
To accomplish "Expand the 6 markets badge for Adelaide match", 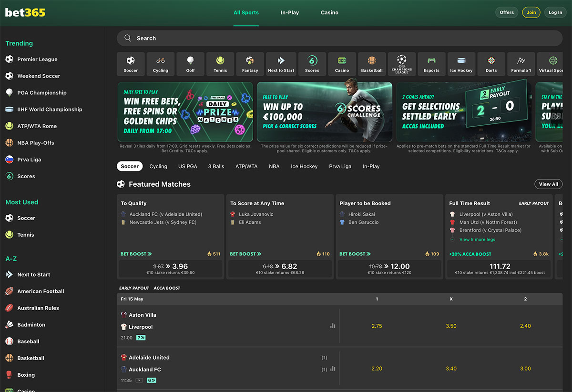I will 152,380.
